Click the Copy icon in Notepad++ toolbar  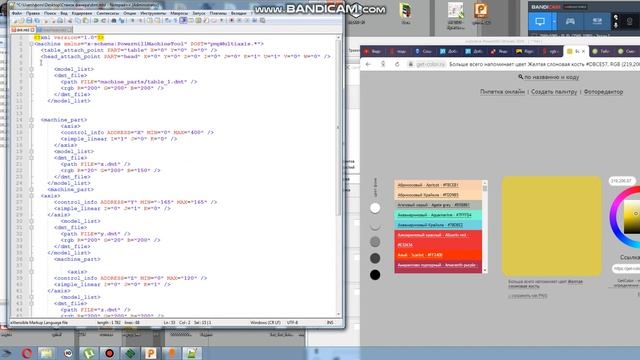[x=78, y=20]
